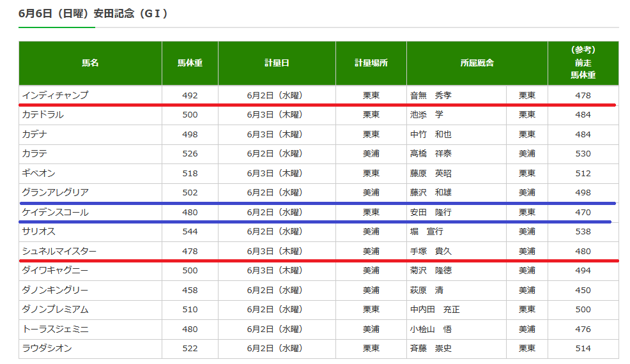Click weight 518 in ギベオン row
Viewport: 630px width, 364px height.
(x=190, y=174)
